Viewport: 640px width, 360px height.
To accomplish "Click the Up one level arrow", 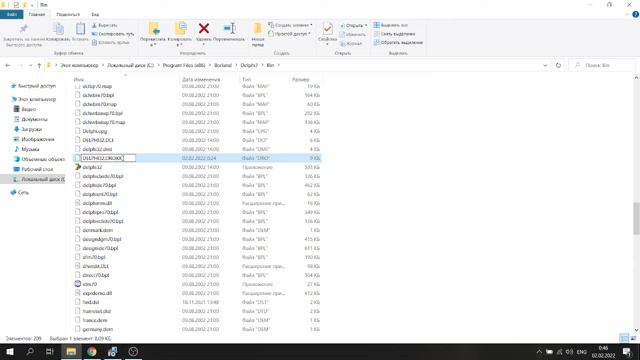I will coord(39,65).
